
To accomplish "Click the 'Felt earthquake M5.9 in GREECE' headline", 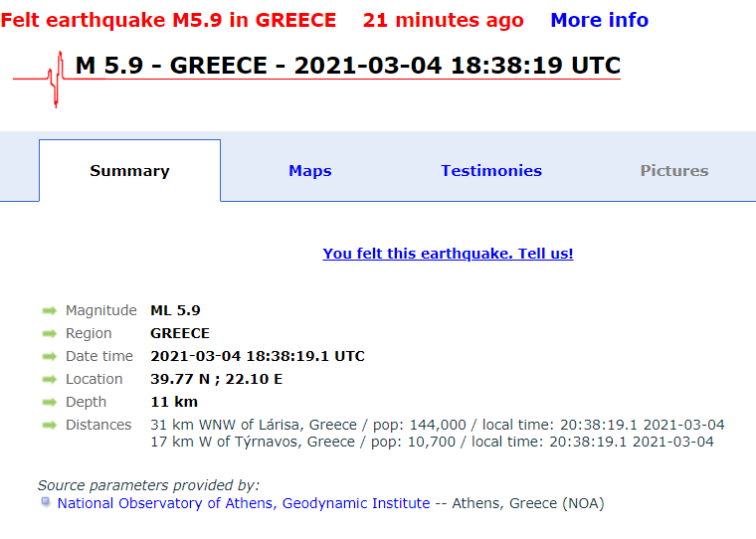I will (x=168, y=20).
